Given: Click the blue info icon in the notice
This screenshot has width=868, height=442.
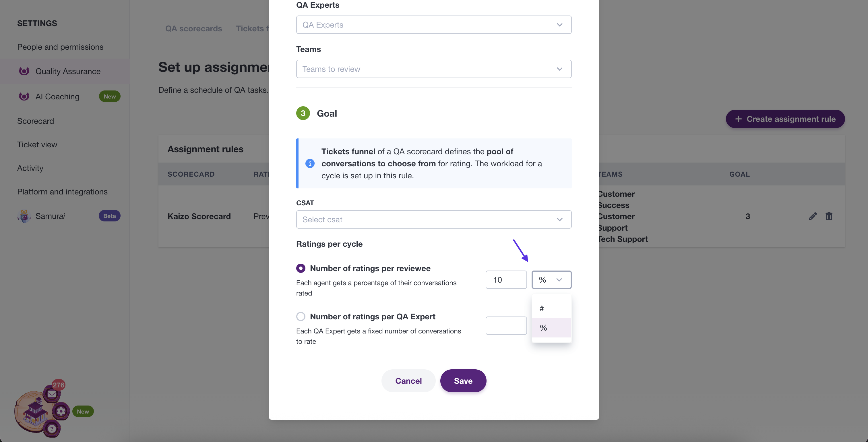Looking at the screenshot, I should (310, 163).
